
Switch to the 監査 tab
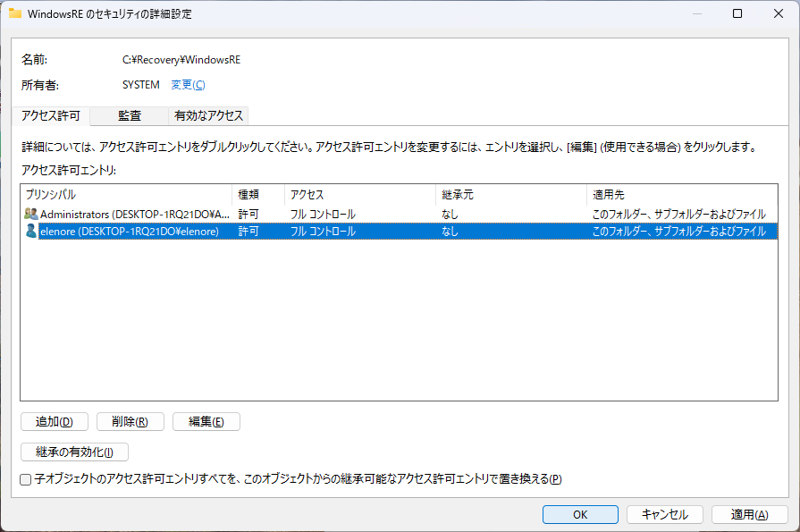130,115
